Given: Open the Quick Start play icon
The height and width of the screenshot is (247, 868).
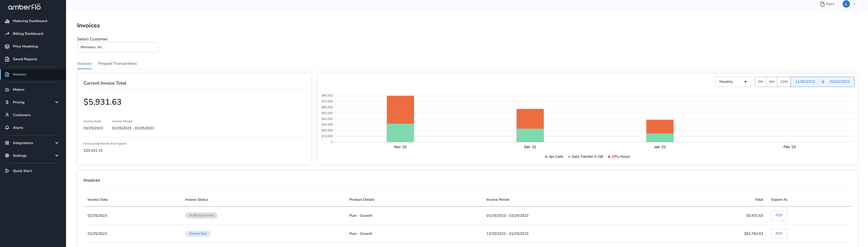Looking at the screenshot, I should [x=7, y=171].
